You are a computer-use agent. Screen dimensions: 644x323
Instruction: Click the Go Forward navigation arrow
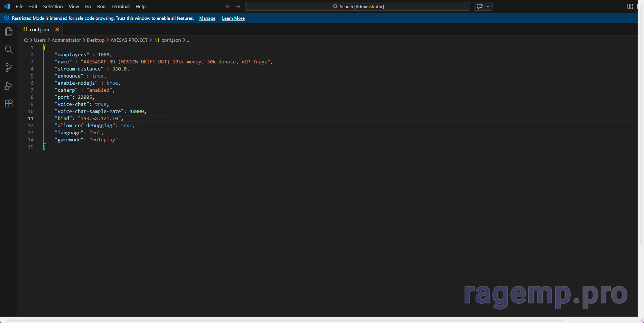(x=238, y=6)
